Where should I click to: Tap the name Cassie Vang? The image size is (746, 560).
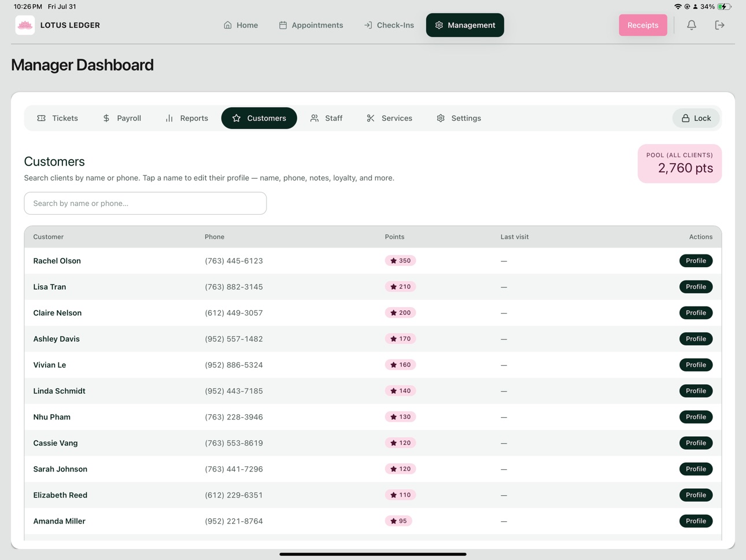coord(55,443)
